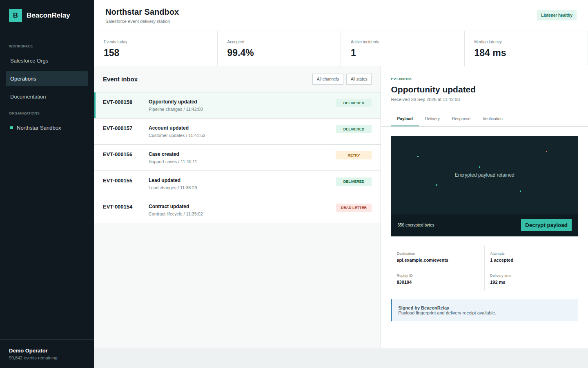Open the All channels filter
Viewport: 588px width, 368px height.
coord(328,79)
